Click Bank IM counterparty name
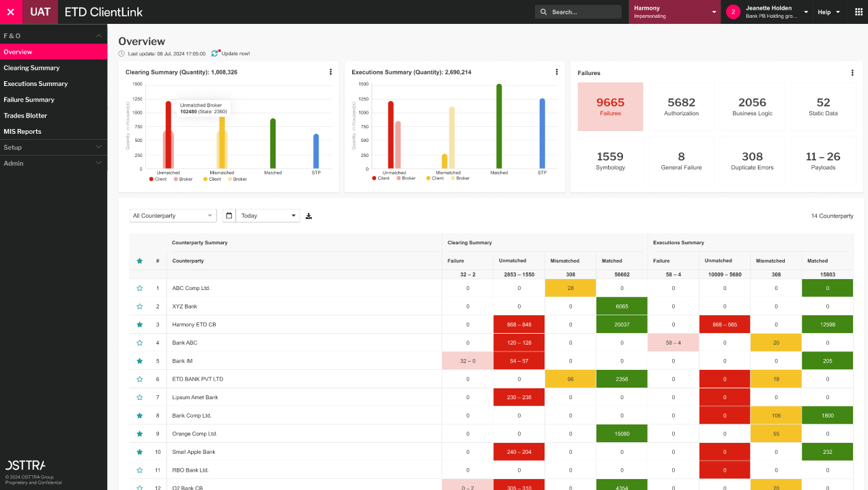 coord(182,361)
